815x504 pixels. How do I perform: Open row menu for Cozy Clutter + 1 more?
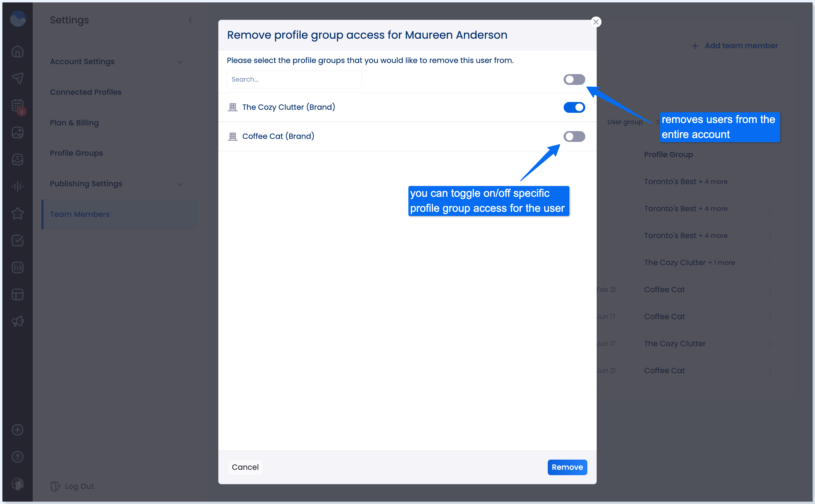tap(770, 263)
